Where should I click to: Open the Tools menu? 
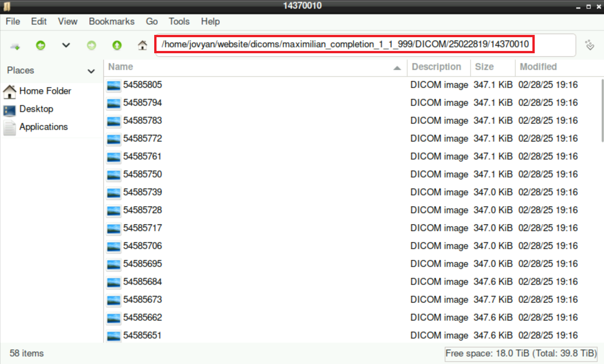(179, 22)
